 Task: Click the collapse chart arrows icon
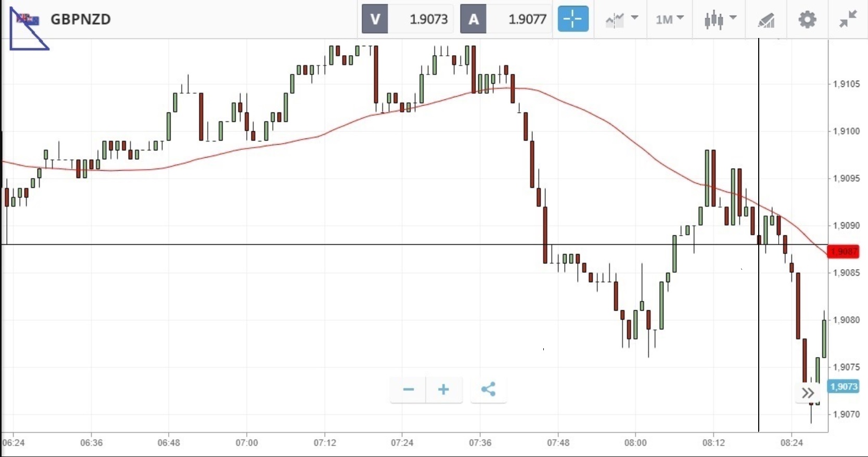coord(848,19)
